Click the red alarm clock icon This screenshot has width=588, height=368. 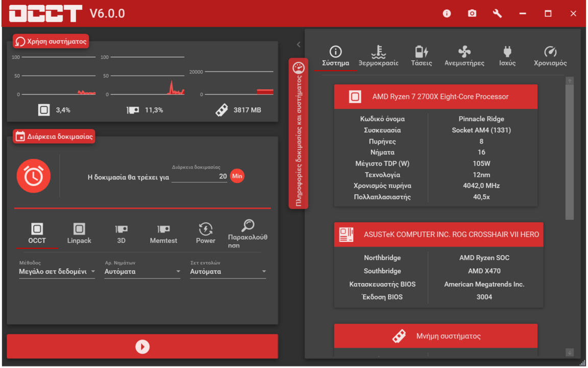coord(34,176)
